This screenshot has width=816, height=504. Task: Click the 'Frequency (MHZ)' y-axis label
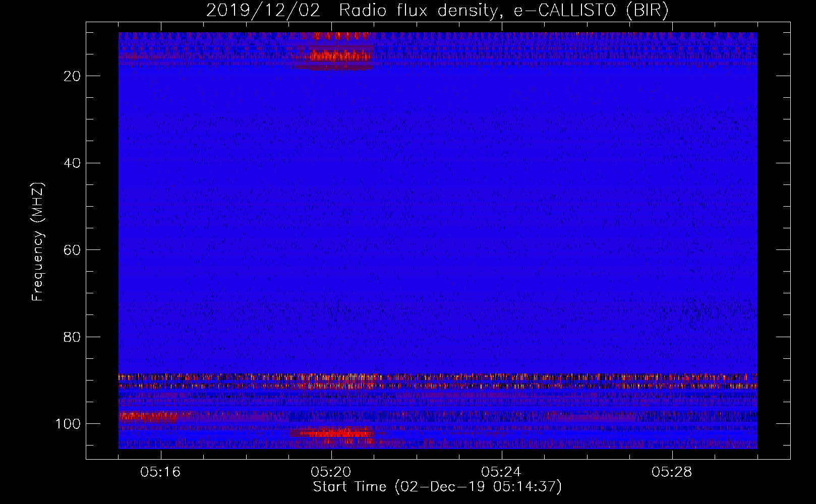[x=38, y=242]
